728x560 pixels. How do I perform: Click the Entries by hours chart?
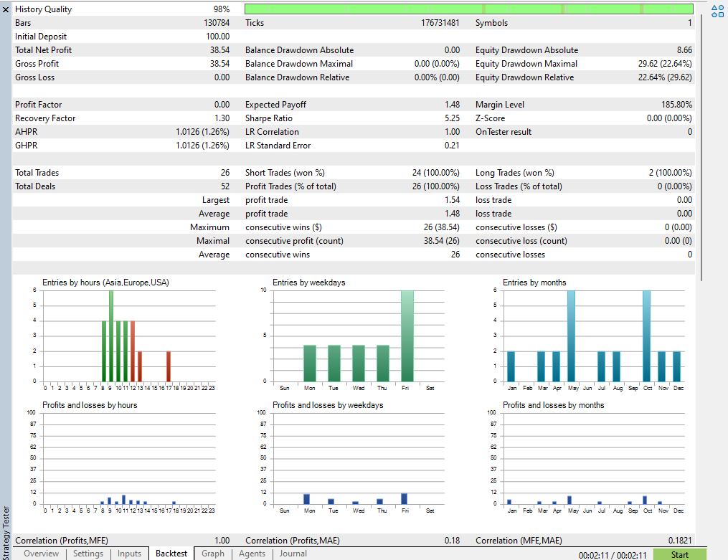tap(129, 337)
